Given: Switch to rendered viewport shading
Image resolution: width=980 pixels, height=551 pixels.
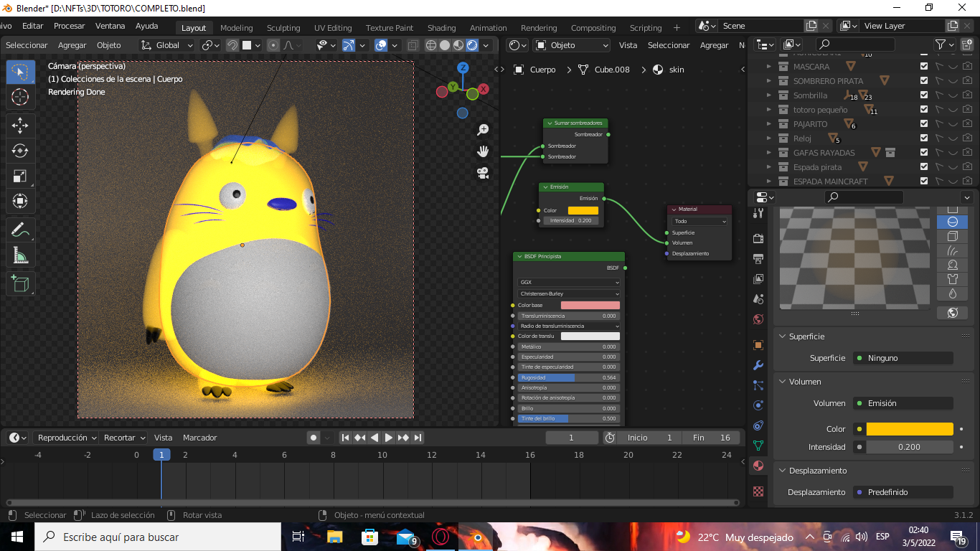Looking at the screenshot, I should [x=472, y=45].
